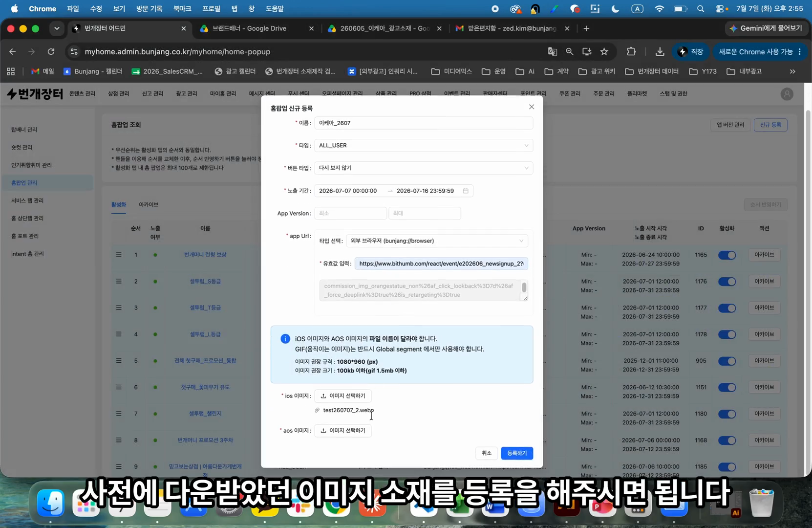Click the Chrome downloads icon
Image resolution: width=812 pixels, height=528 pixels.
[660, 51]
